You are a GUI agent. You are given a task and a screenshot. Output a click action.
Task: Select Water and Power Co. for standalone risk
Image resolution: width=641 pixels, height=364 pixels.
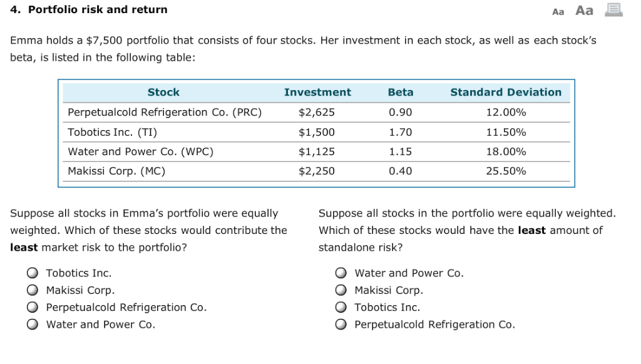pos(341,273)
